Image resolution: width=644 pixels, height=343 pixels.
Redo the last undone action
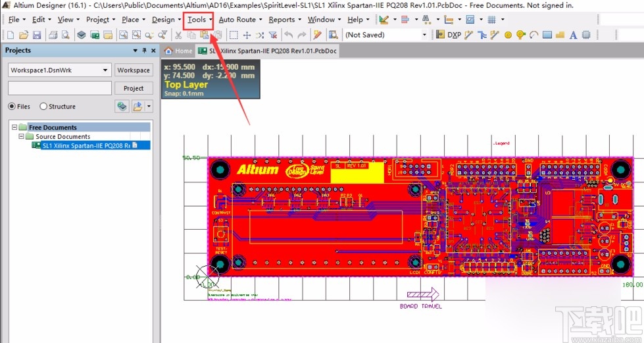pos(302,35)
